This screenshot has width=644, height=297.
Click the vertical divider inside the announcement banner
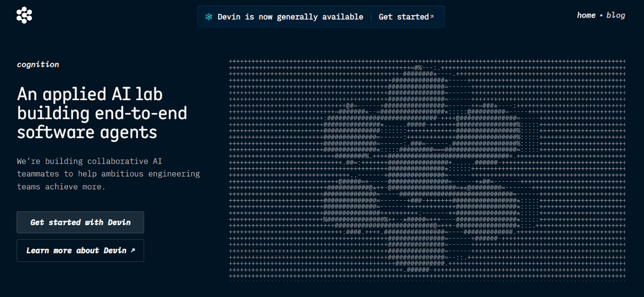coord(371,17)
